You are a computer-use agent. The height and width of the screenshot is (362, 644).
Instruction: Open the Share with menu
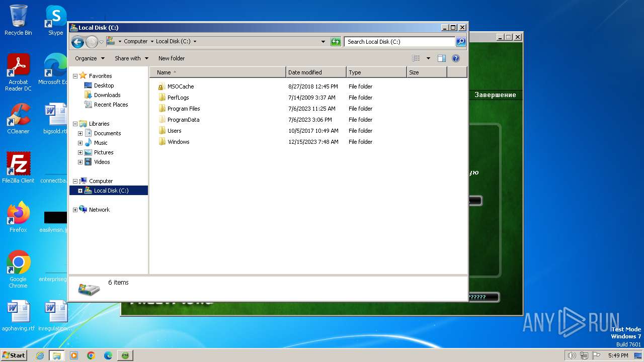click(x=131, y=58)
